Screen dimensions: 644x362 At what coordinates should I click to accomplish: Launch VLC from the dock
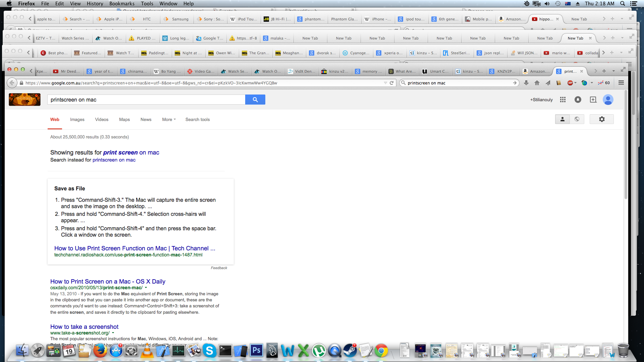pyautogui.click(x=147, y=351)
